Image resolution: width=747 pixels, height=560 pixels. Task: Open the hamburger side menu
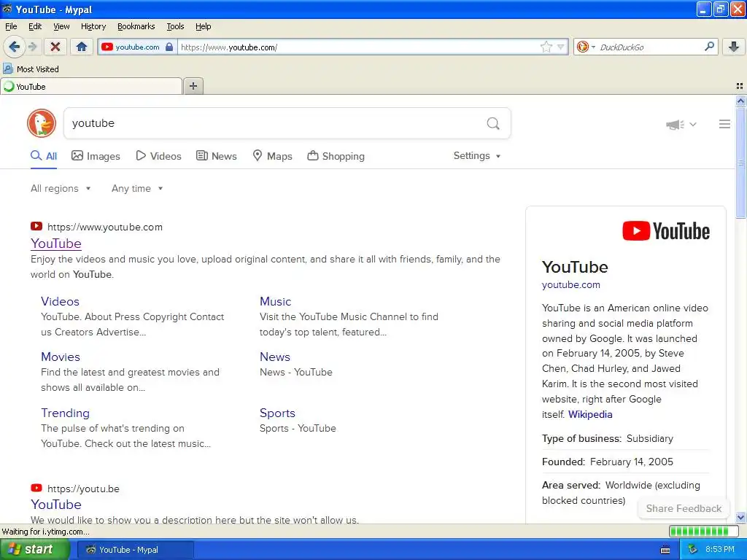tap(724, 124)
